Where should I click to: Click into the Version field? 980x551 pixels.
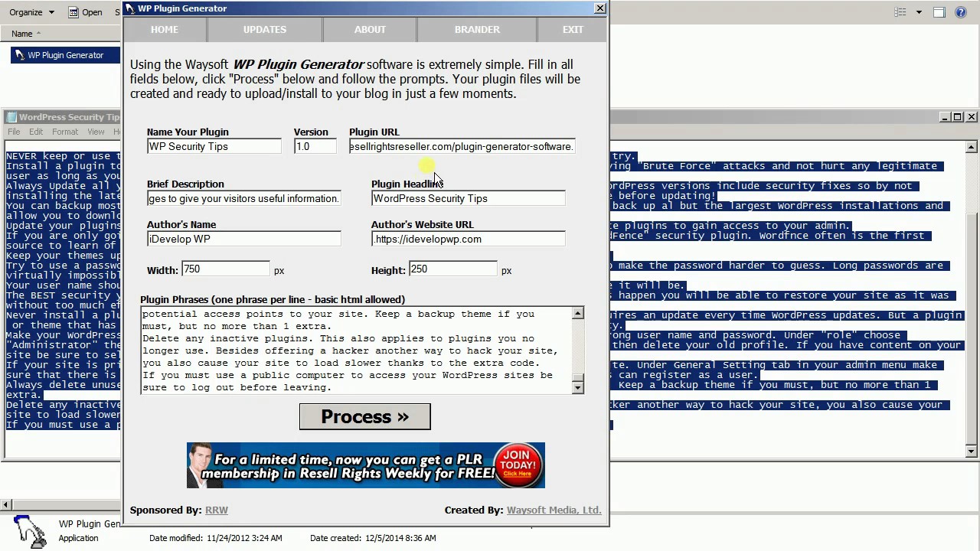pos(315,146)
